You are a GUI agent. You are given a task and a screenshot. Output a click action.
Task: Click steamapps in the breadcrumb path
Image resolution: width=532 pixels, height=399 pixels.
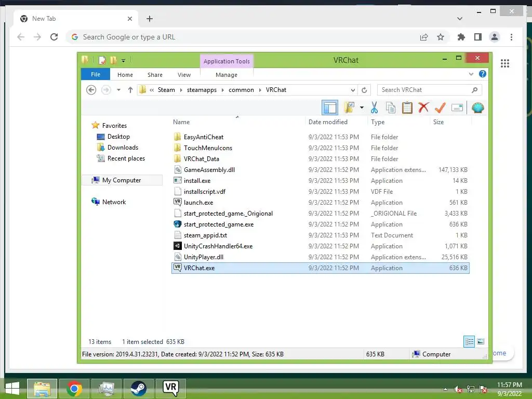(x=202, y=90)
